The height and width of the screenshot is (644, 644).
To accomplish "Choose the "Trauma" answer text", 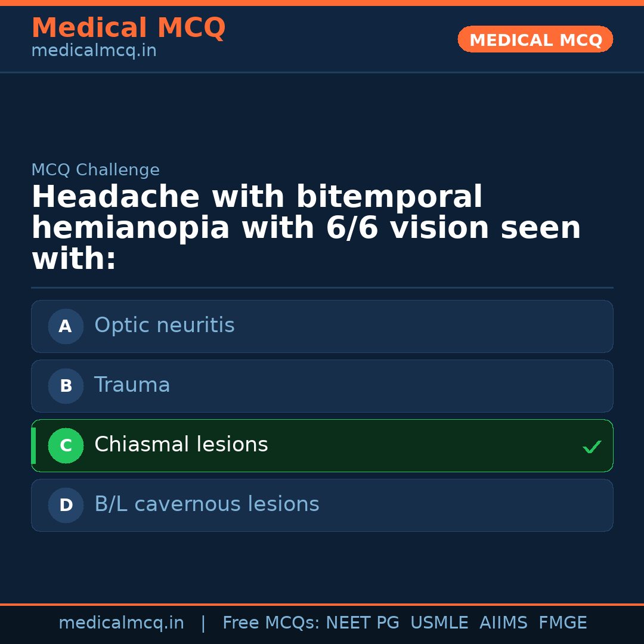I will pos(132,385).
